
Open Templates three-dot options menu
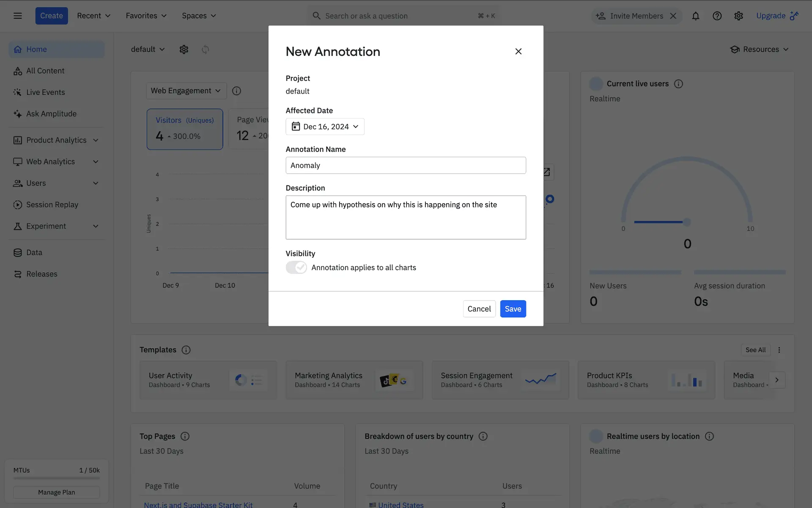point(779,350)
